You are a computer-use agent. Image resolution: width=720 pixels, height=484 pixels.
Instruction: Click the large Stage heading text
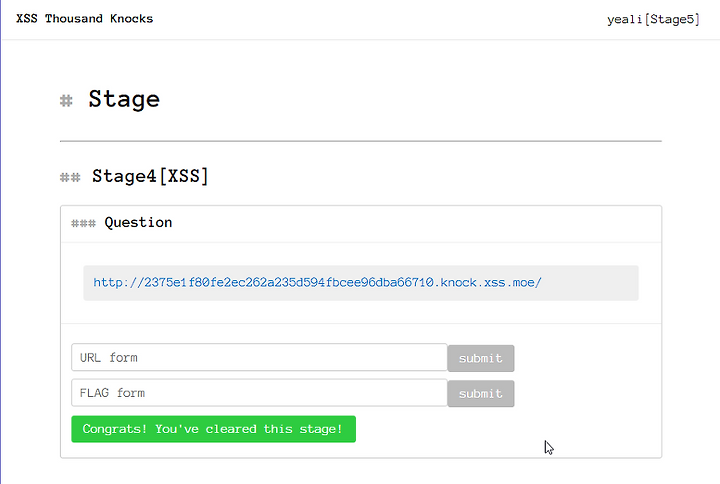(124, 100)
